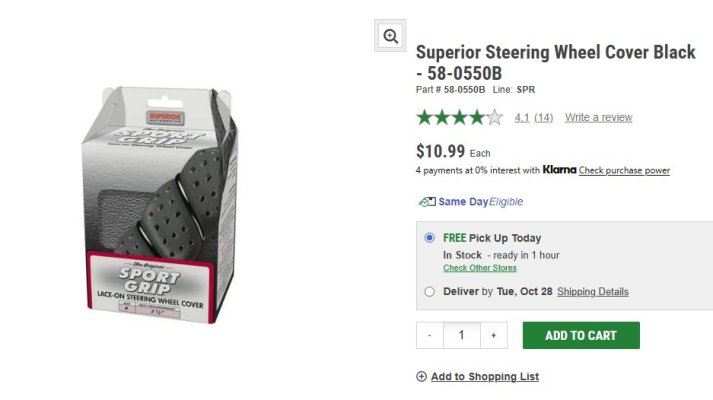713x400 pixels.
Task: Open the Shipping Details link
Action: point(592,292)
